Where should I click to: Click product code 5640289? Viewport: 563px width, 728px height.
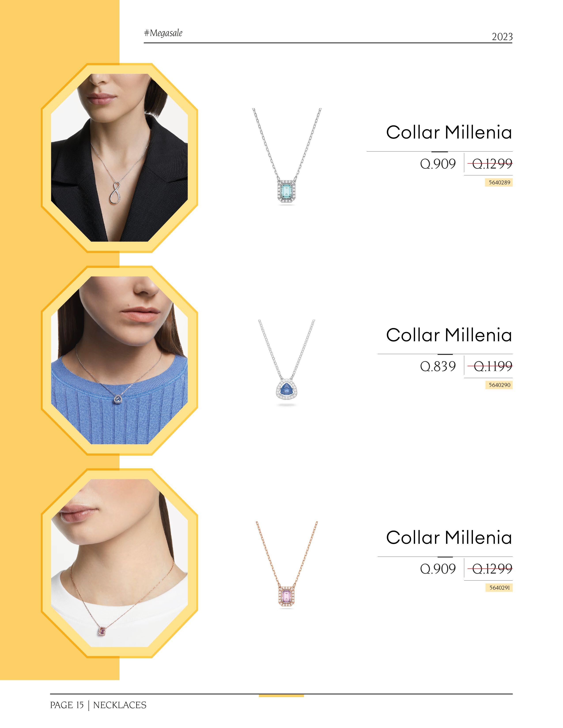click(499, 182)
